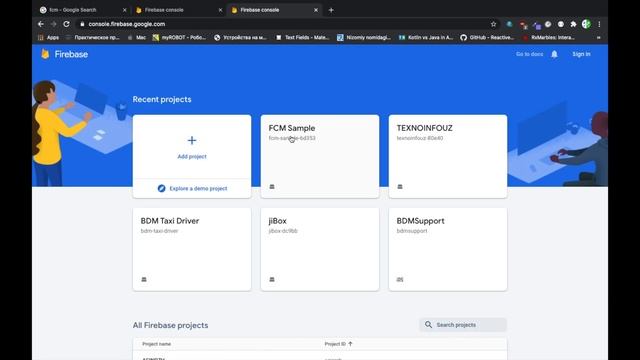Click the Android icon on the TEXNOINFOUZ card

[x=400, y=187]
